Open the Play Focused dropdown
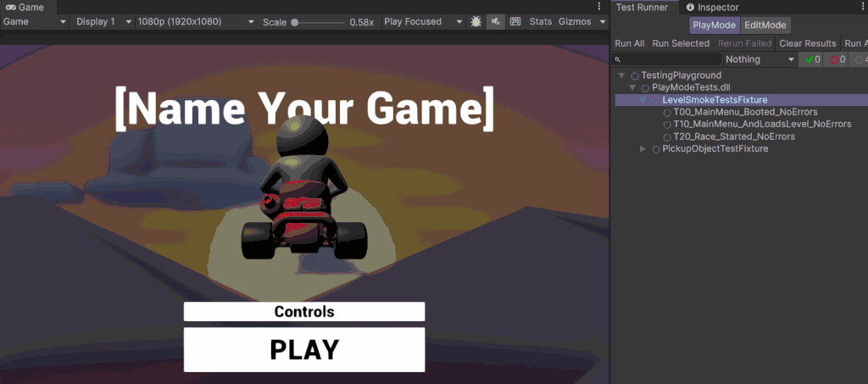This screenshot has width=868, height=384. [x=423, y=21]
